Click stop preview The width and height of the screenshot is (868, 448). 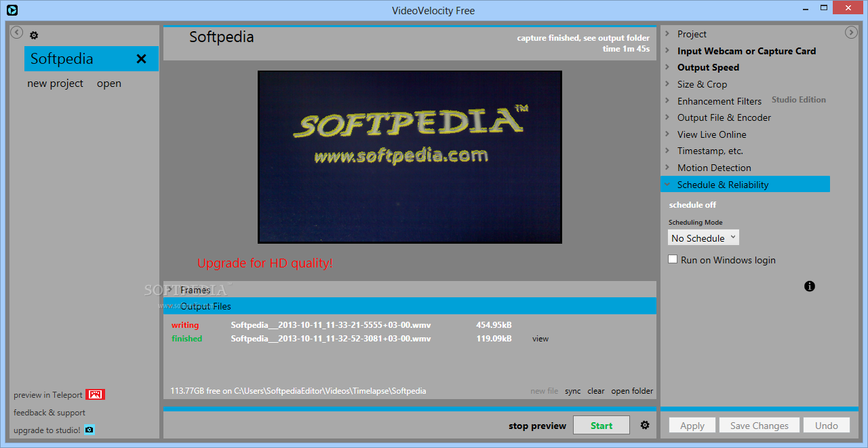(537, 426)
